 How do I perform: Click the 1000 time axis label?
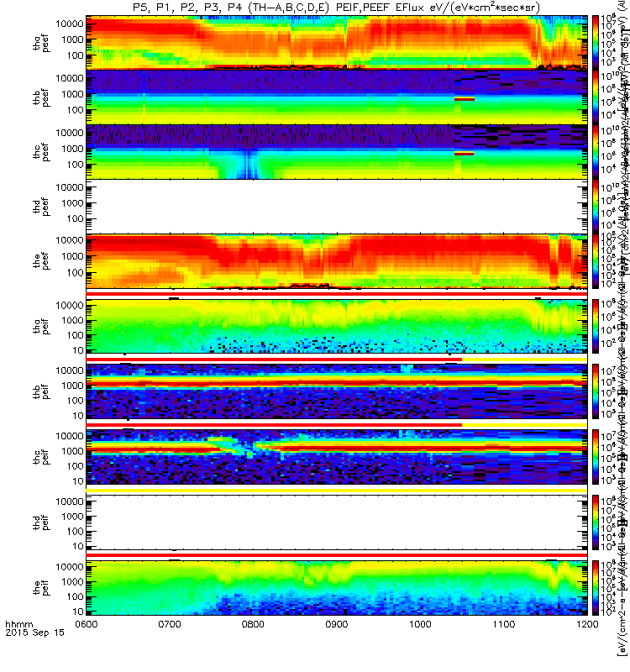tap(420, 624)
